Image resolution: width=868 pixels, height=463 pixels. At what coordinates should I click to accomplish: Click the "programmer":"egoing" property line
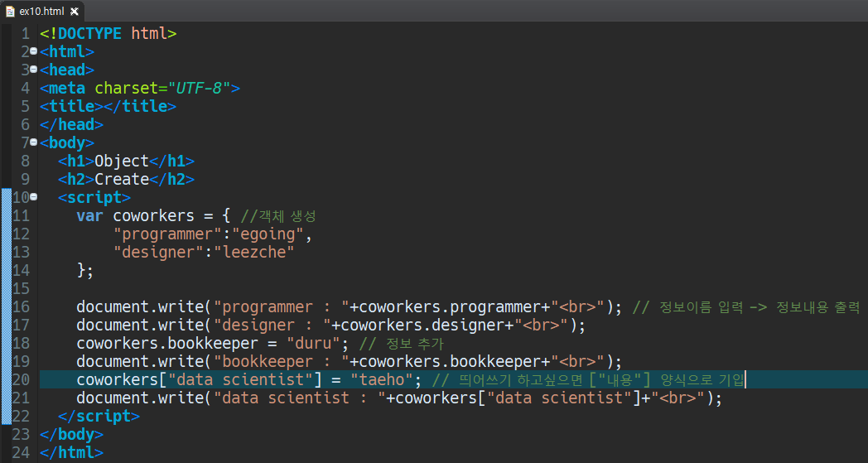pos(213,234)
